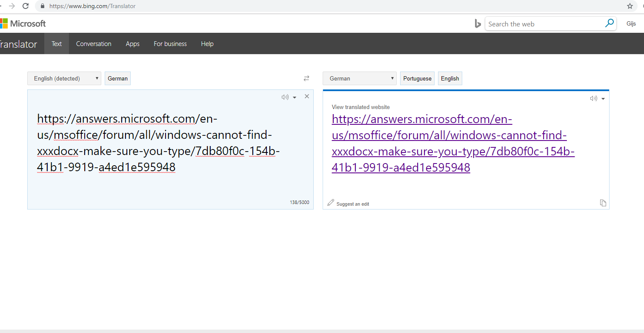Select German as source language shortcut
644x333 pixels.
(117, 78)
